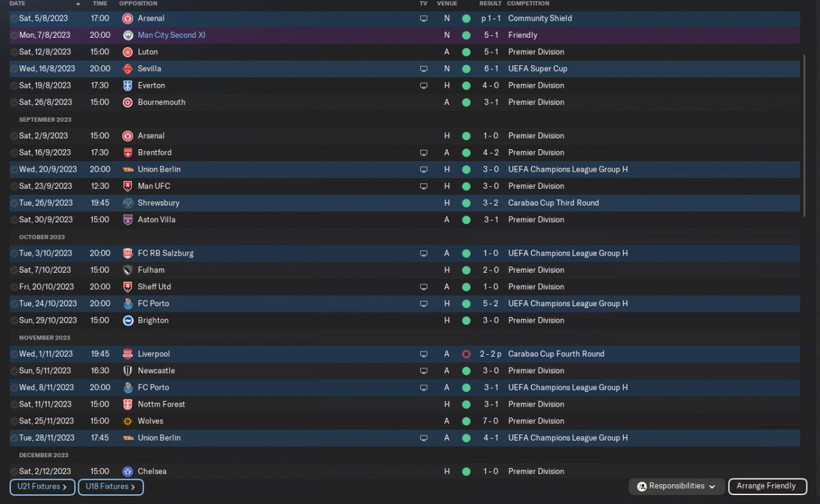This screenshot has width=820, height=504.
Task: Click the FC RB Salzburg club badge
Action: click(x=127, y=253)
